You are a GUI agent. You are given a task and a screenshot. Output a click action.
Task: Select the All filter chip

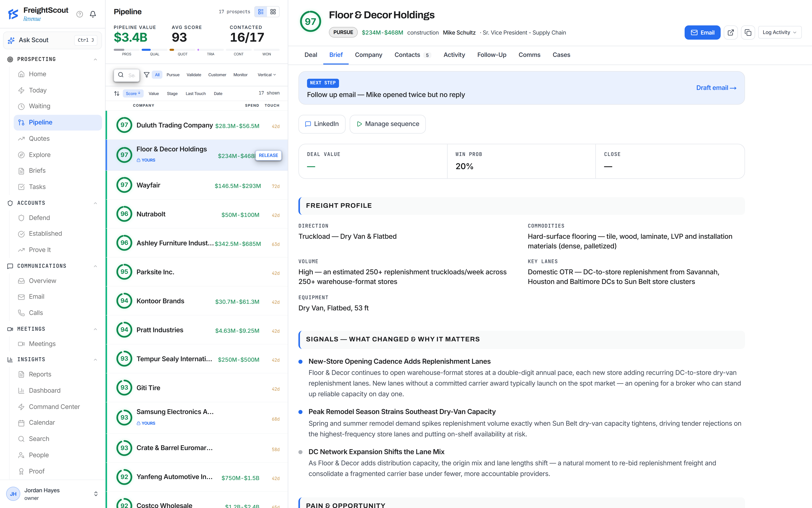pyautogui.click(x=157, y=75)
